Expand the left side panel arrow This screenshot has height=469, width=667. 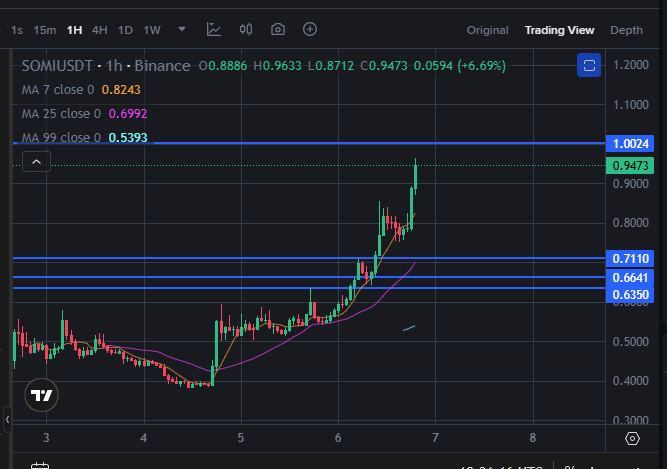click(x=7, y=420)
